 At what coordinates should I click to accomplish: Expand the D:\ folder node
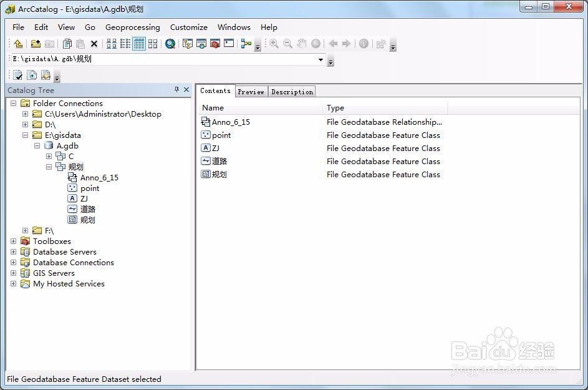25,124
